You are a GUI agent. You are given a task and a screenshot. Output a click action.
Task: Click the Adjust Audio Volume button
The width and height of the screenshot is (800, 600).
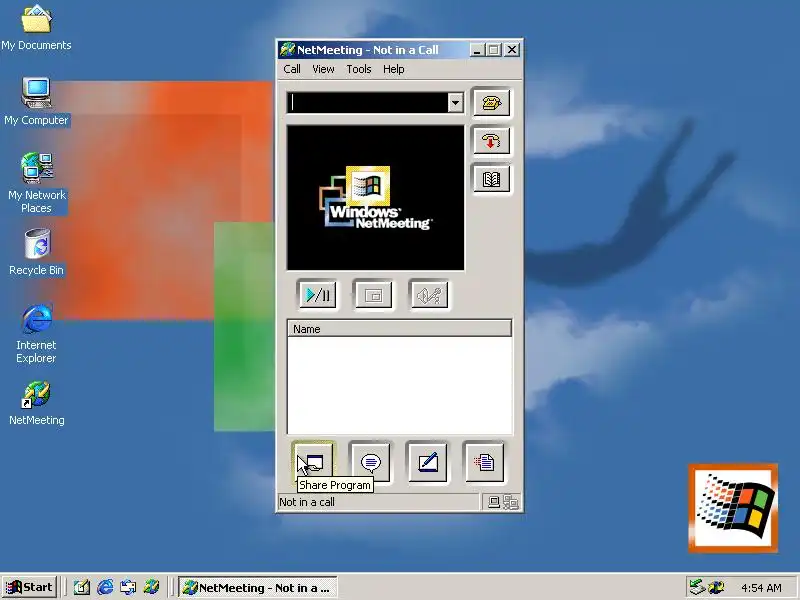(429, 294)
